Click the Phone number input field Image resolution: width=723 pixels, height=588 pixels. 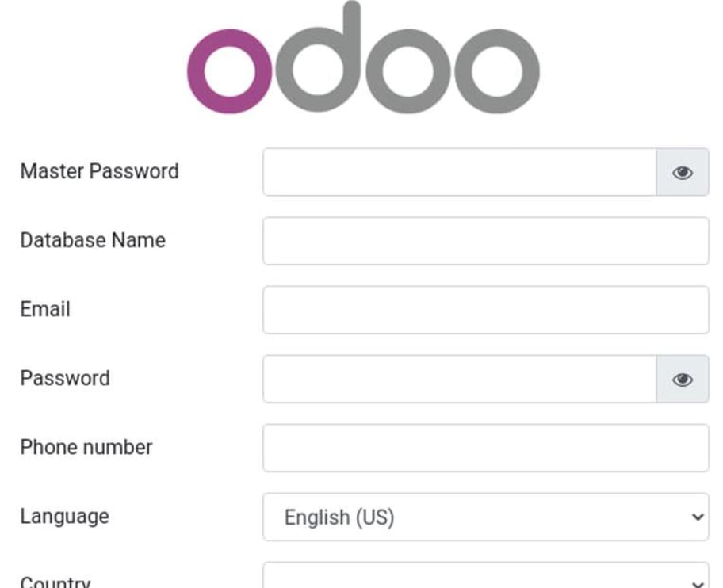[486, 448]
